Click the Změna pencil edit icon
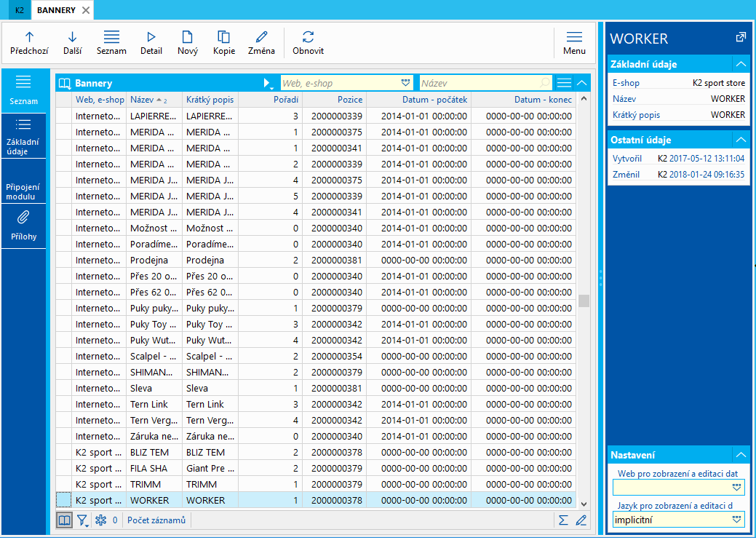This screenshot has height=540, width=756. [262, 37]
